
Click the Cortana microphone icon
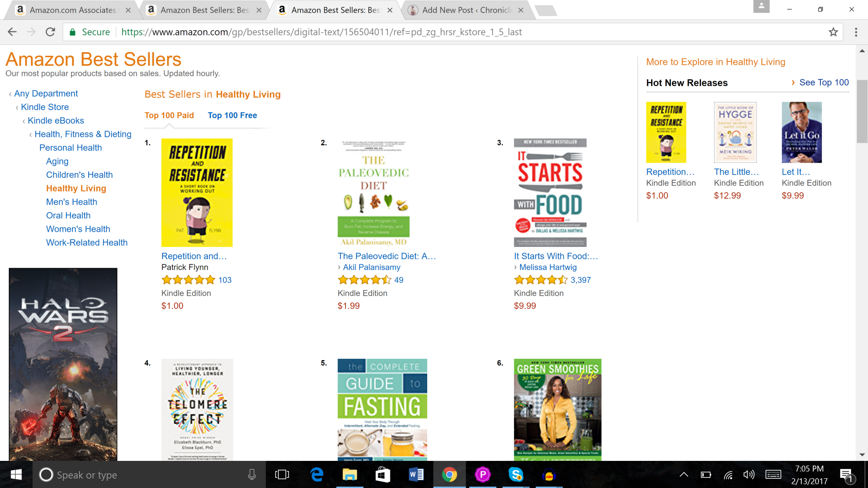(252, 475)
